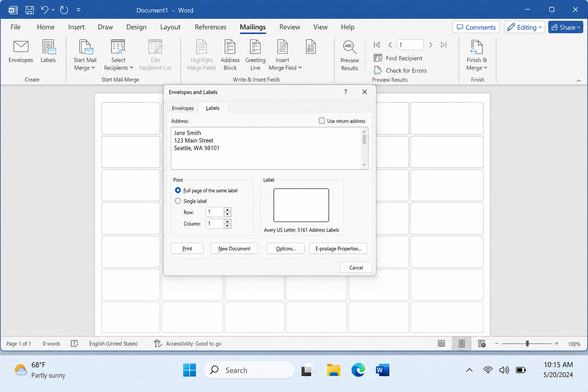Click Preview Results icon

[x=350, y=56]
